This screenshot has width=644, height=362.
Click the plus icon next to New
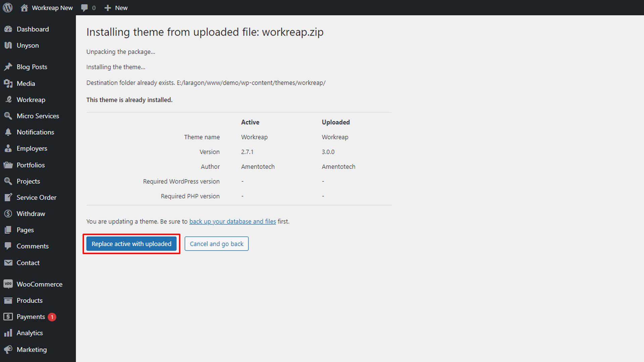[107, 8]
